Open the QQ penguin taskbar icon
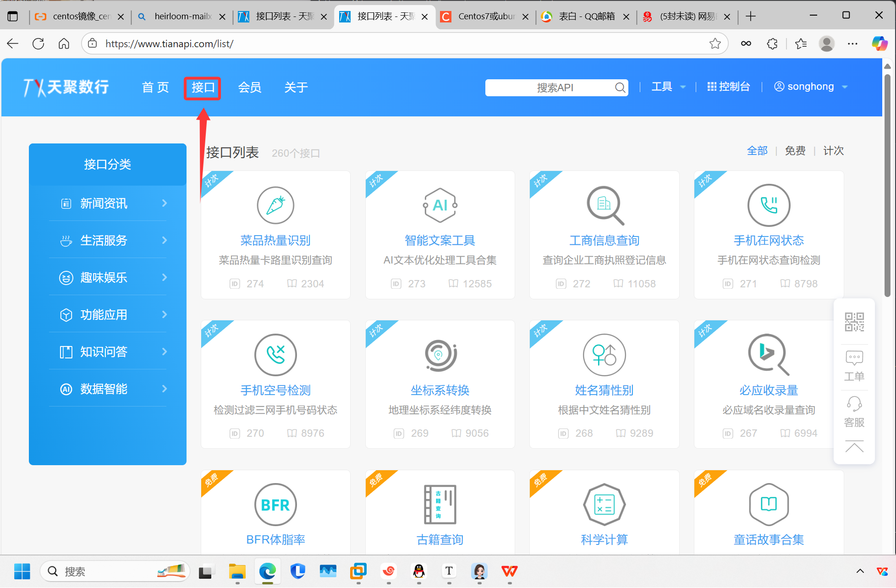Screen dimensions: 896x588 (x=419, y=572)
